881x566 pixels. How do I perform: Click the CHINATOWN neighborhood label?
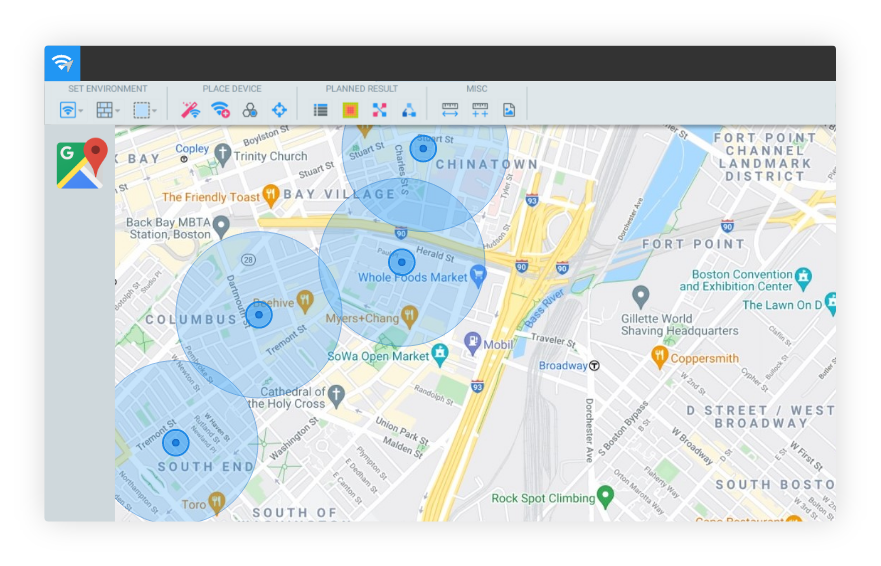click(x=487, y=164)
